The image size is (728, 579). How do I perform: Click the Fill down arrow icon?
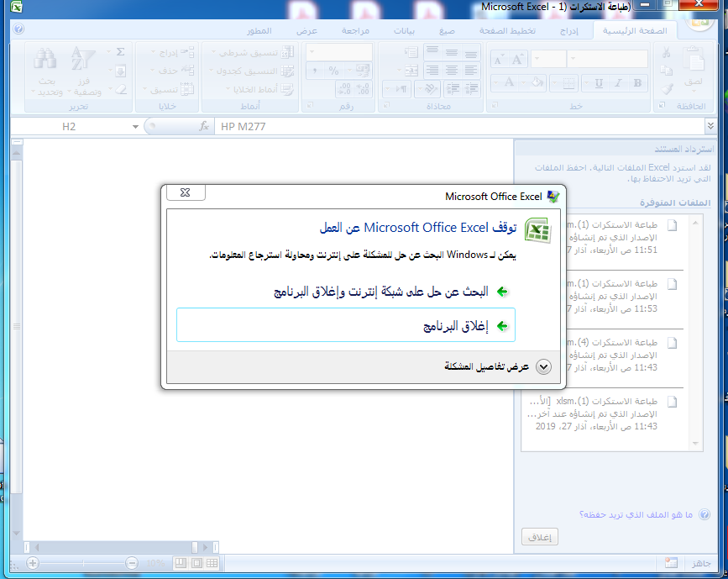pos(120,71)
